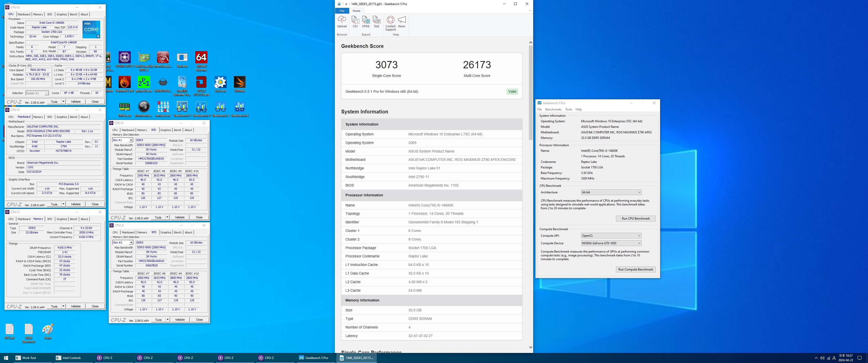The image size is (868, 363).
Task: Select the TM5A.exe desktop icon
Action: (x=124, y=109)
